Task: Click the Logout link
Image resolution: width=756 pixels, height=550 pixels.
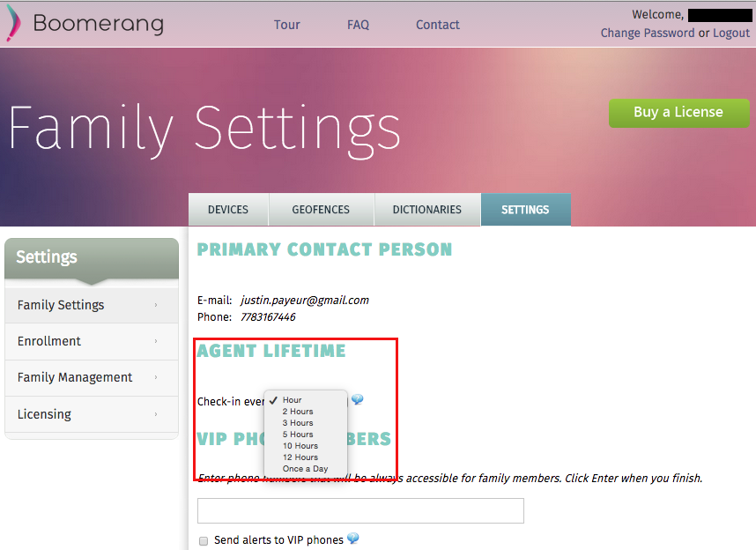Action: 731,33
